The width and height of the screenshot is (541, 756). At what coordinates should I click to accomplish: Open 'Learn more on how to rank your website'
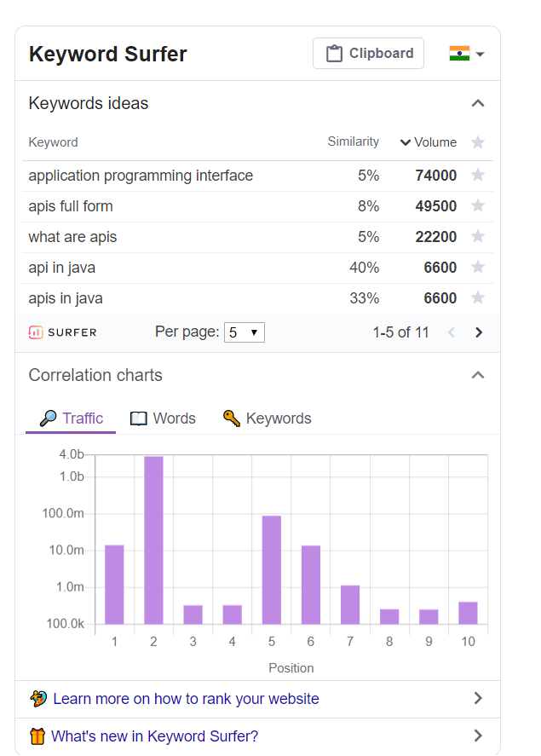186,699
